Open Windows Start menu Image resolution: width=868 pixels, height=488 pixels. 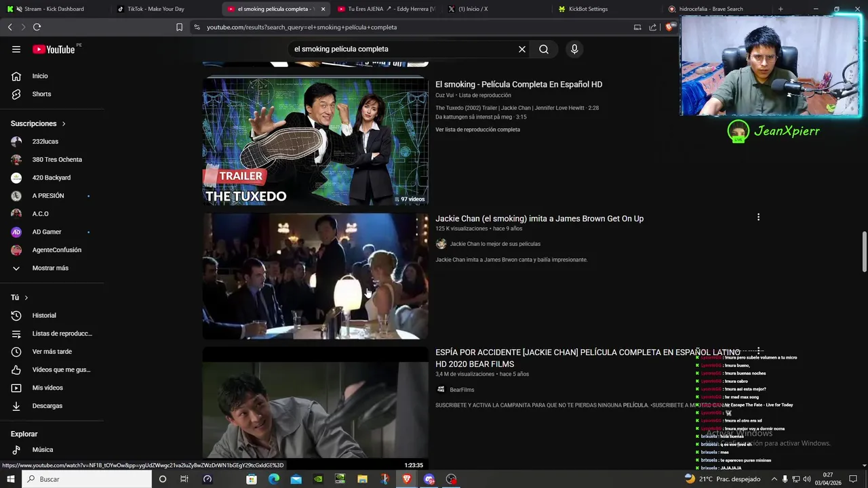(x=10, y=479)
